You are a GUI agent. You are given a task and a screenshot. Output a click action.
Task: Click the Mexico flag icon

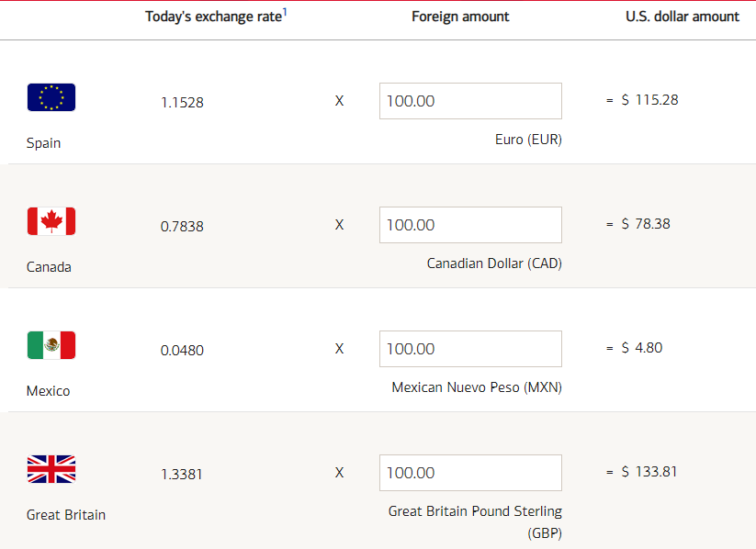(x=51, y=345)
